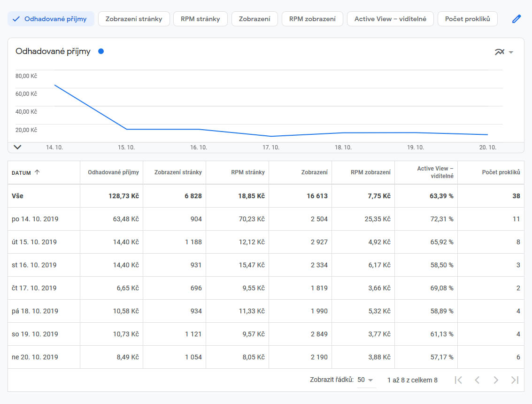Image resolution: width=532 pixels, height=404 pixels.
Task: Click the blue series legend dot
Action: click(101, 51)
